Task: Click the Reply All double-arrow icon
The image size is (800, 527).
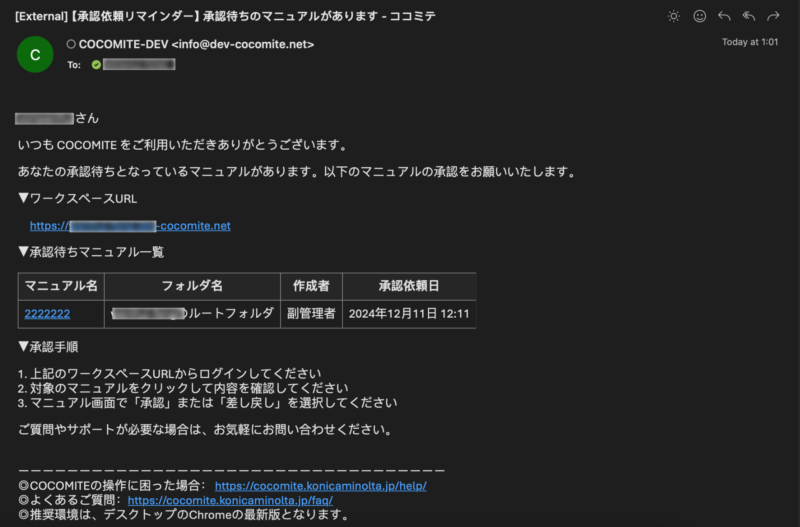Action: point(748,16)
